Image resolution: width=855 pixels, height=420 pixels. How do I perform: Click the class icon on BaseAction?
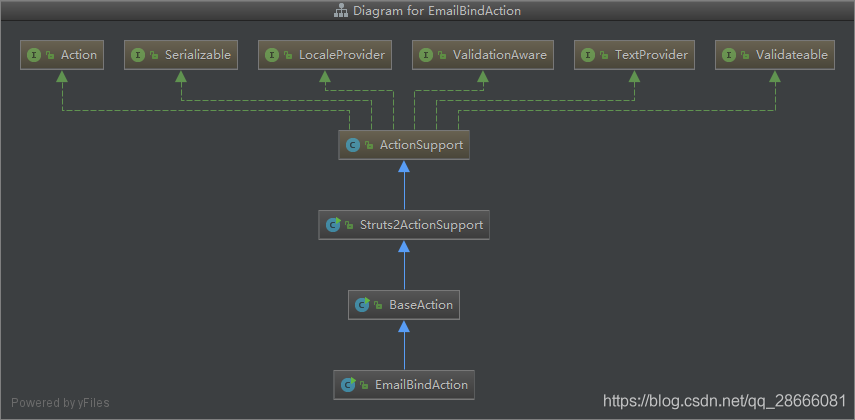pyautogui.click(x=362, y=305)
